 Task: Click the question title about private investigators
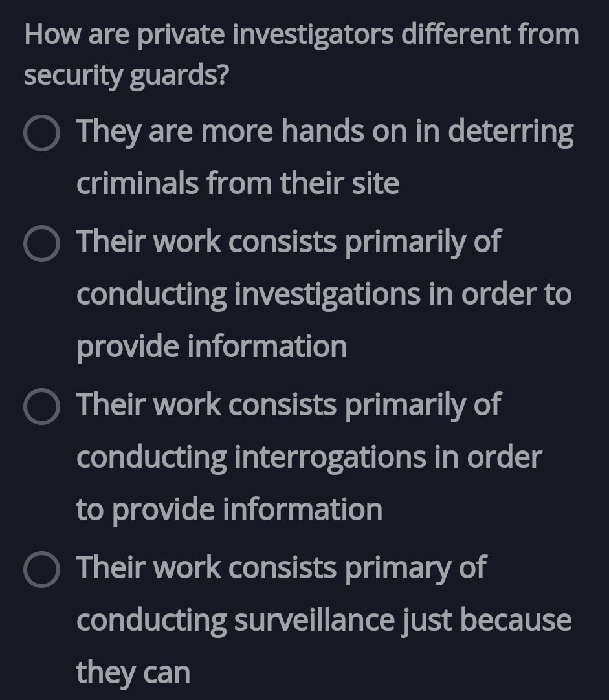pyautogui.click(x=301, y=34)
